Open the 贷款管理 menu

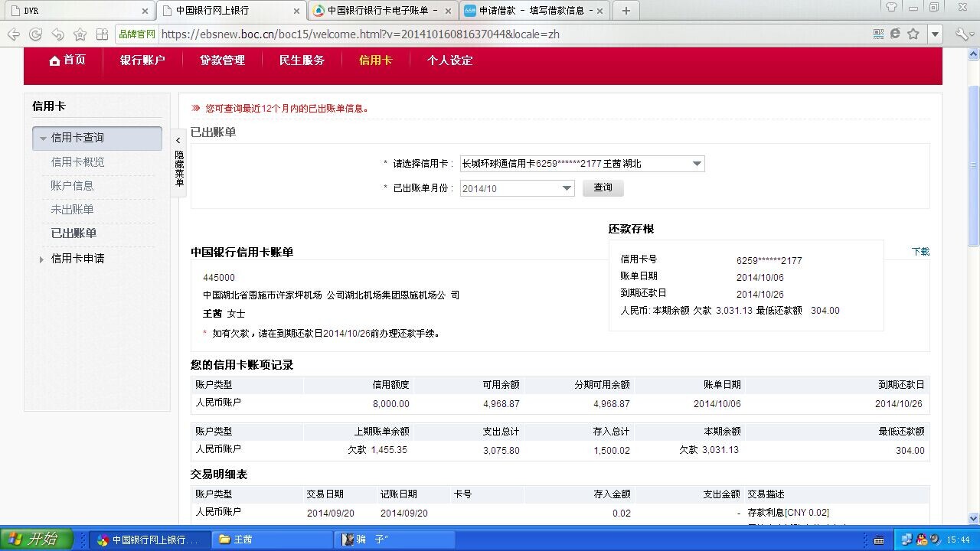(222, 60)
